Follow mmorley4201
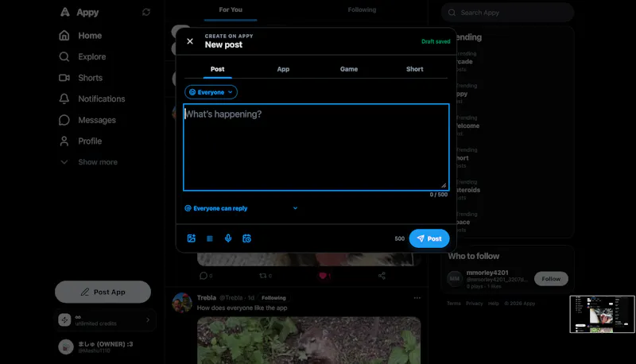This screenshot has height=364, width=636. (551, 279)
